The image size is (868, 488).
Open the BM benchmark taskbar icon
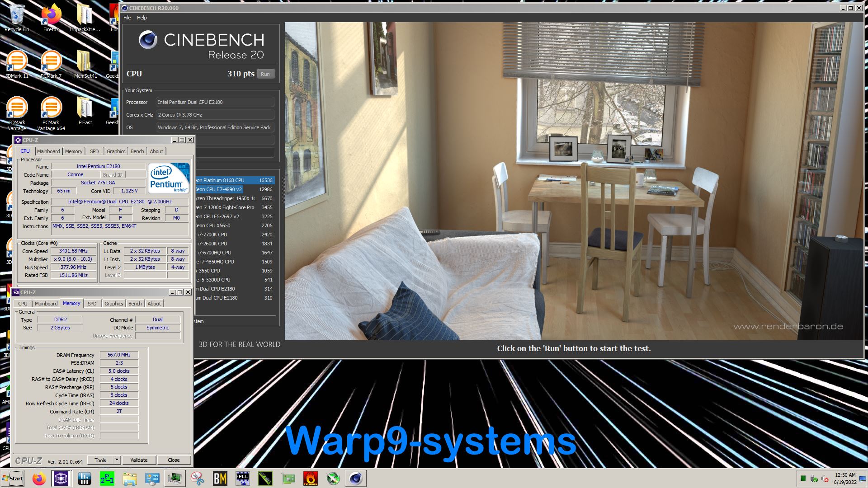(x=220, y=479)
